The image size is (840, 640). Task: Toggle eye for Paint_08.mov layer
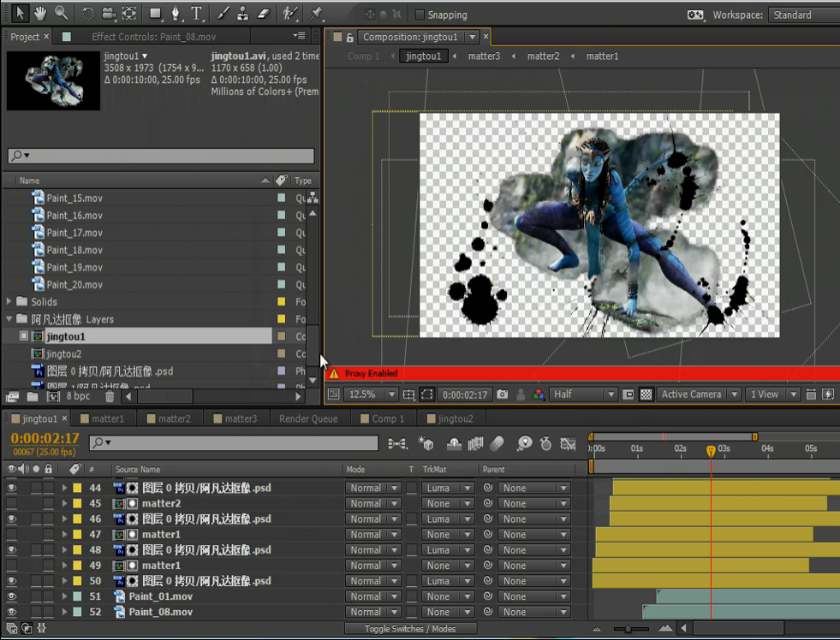[x=11, y=612]
